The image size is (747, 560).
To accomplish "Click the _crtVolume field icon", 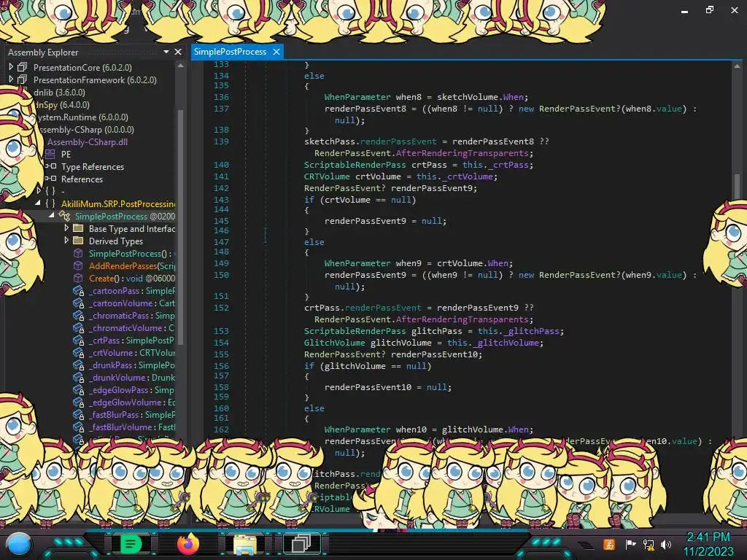I will 79,352.
